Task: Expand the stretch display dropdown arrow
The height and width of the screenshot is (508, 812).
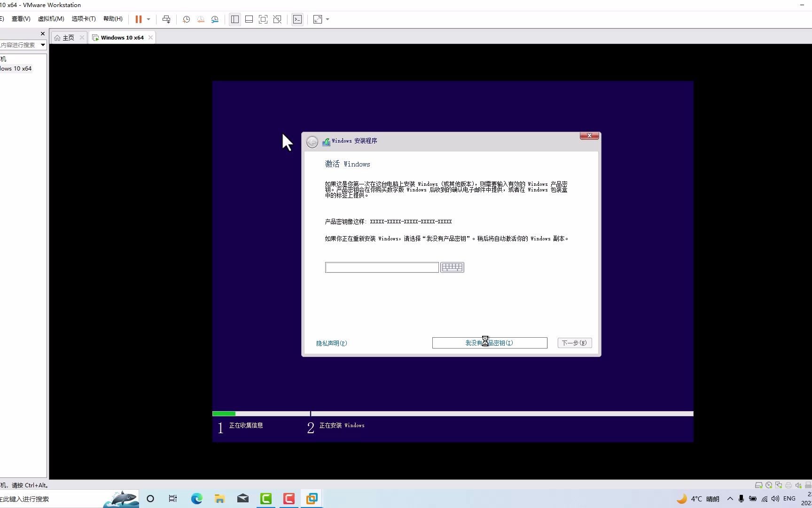Action: point(328,19)
